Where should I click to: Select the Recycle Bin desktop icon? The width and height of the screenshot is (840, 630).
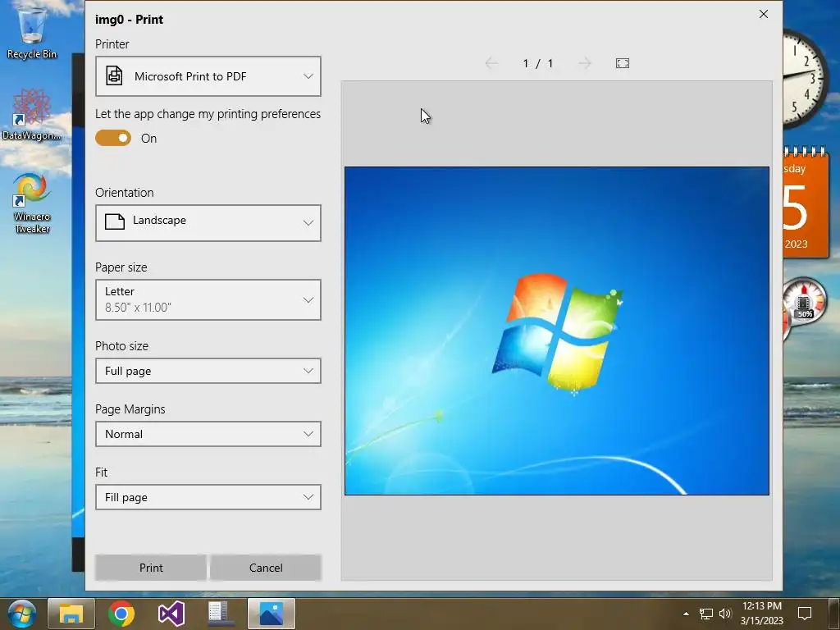pos(32,32)
